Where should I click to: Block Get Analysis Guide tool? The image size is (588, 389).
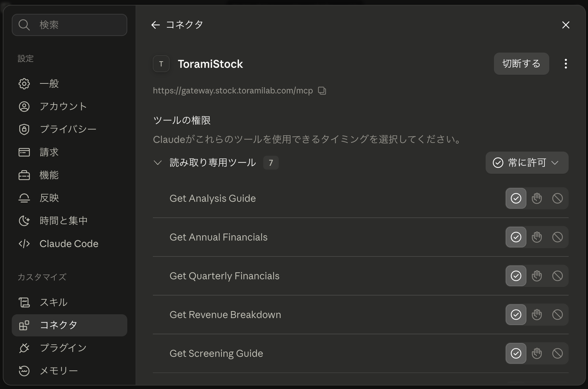[x=558, y=198]
